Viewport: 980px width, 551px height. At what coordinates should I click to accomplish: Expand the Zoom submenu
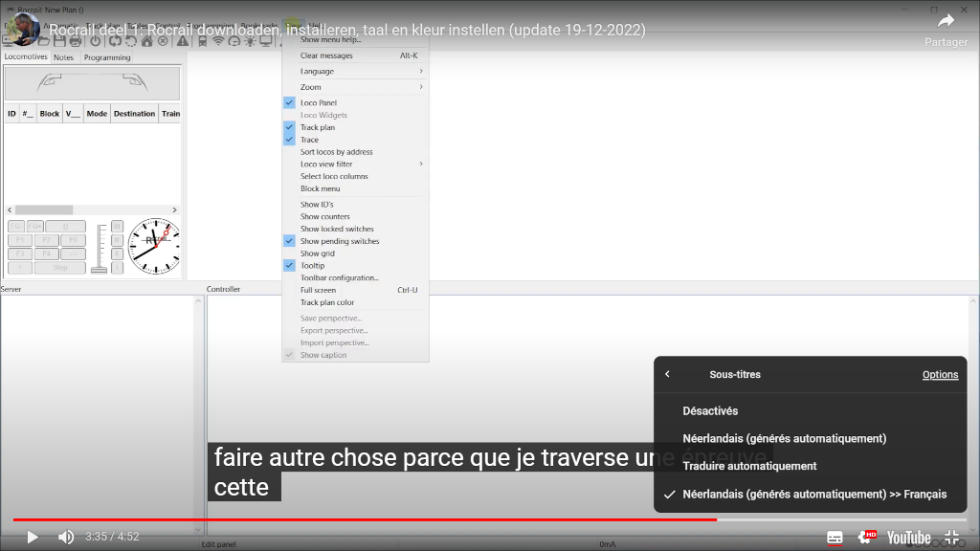[355, 87]
